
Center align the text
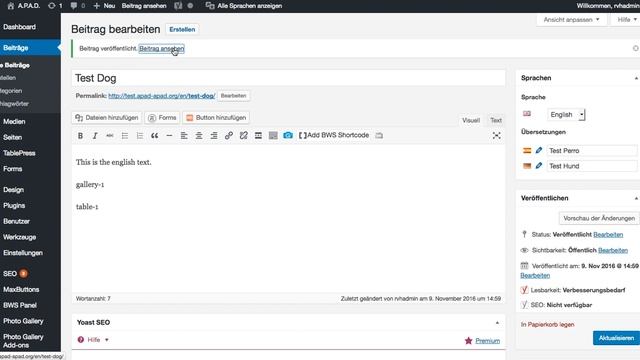[199, 136]
